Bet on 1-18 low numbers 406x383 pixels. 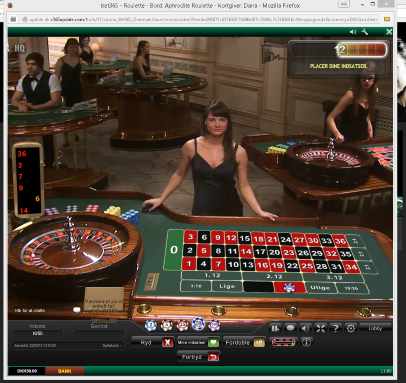coord(196,286)
